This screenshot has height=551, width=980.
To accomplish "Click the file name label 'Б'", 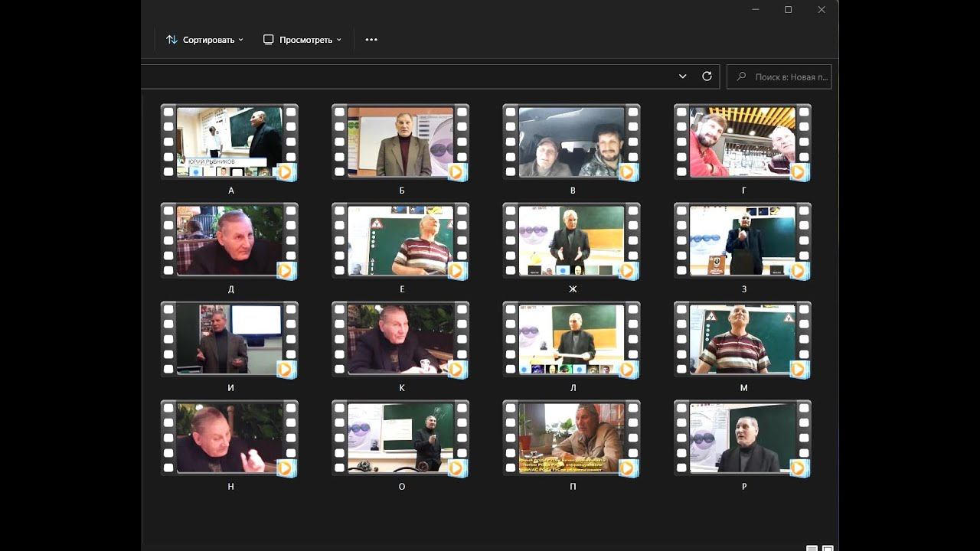I will pos(402,191).
